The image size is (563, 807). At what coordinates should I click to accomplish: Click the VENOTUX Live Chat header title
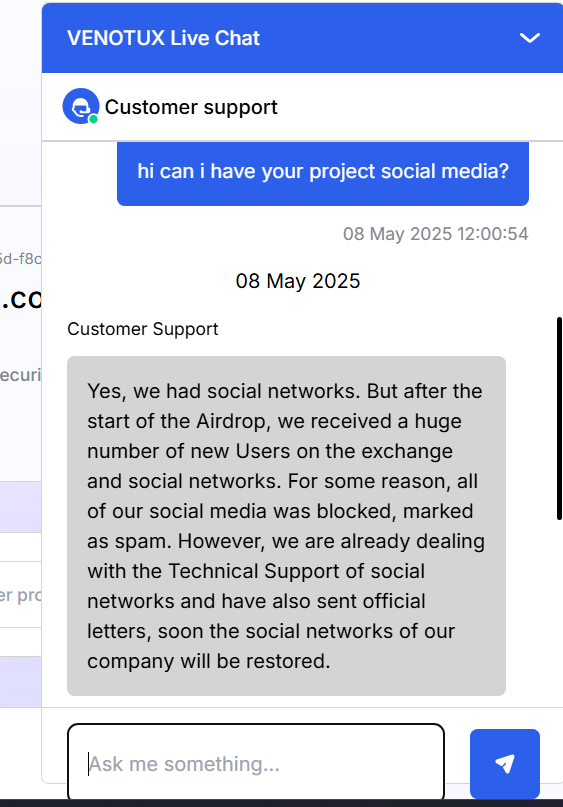point(163,38)
